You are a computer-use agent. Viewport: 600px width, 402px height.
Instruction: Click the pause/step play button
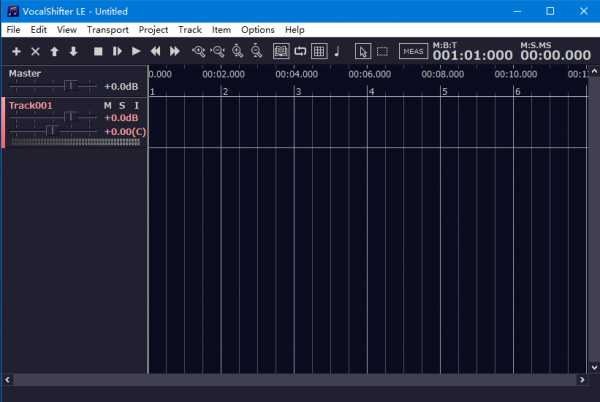(117, 51)
